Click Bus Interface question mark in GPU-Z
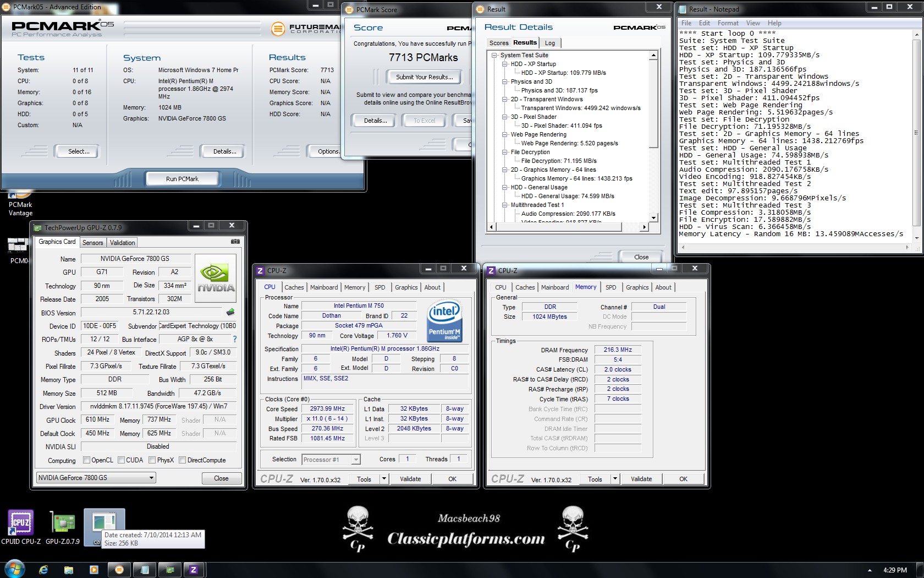This screenshot has height=578, width=924. (235, 339)
